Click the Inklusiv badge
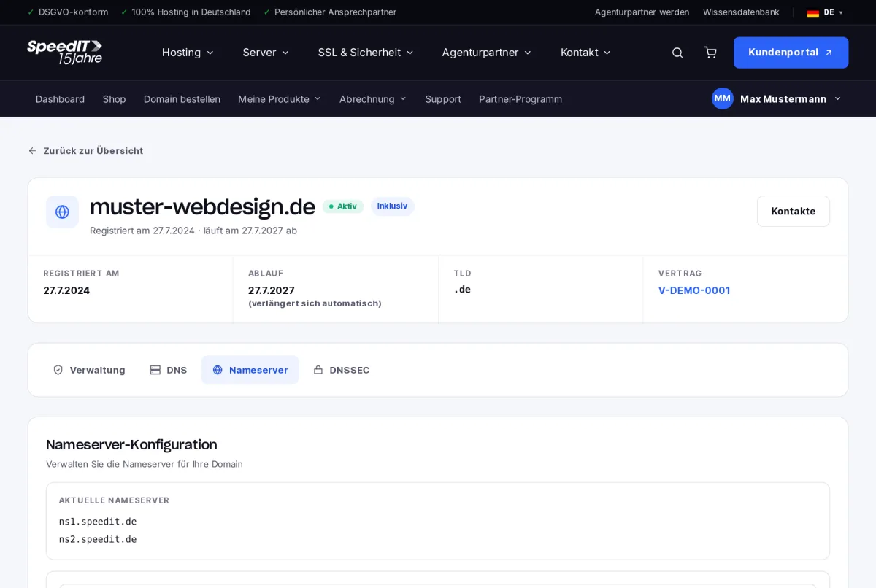876x588 pixels. tap(393, 206)
